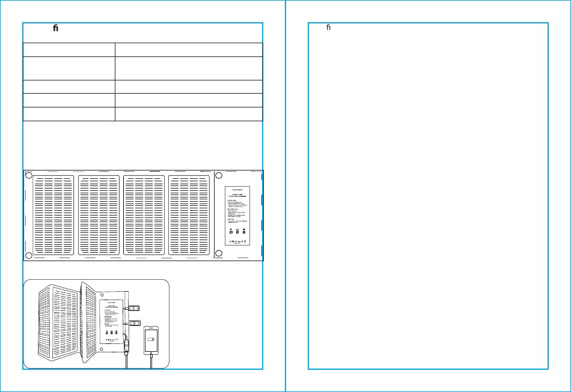Click the certification marks row on flat diagram label
The image size is (571, 392).
[237, 241]
